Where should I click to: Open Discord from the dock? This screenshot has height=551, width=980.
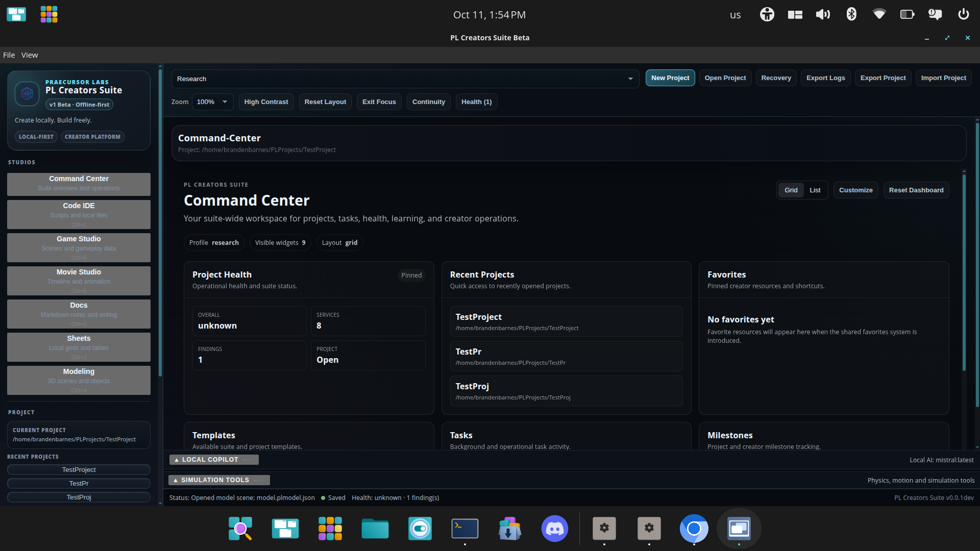click(555, 529)
